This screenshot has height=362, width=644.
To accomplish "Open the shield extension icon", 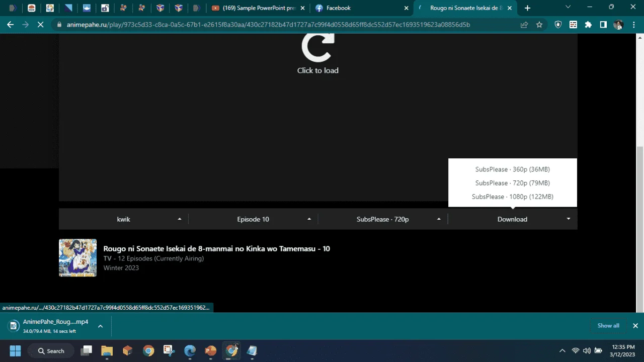I will point(558,24).
